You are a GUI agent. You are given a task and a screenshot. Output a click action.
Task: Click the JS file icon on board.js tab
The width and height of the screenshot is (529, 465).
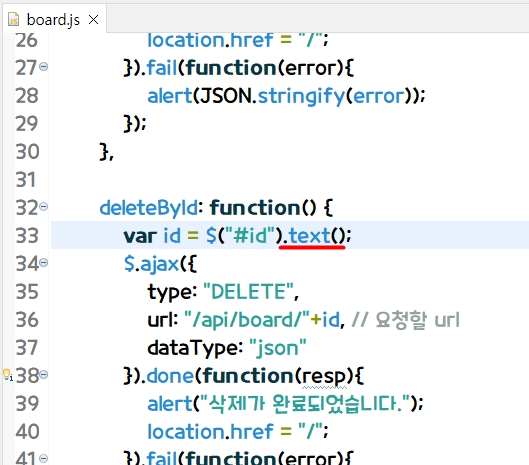13,19
